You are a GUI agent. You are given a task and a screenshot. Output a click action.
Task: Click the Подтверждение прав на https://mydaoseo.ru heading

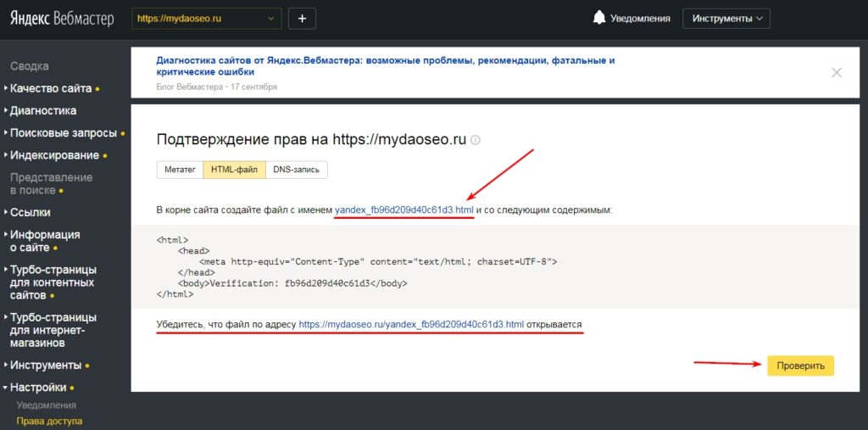312,139
